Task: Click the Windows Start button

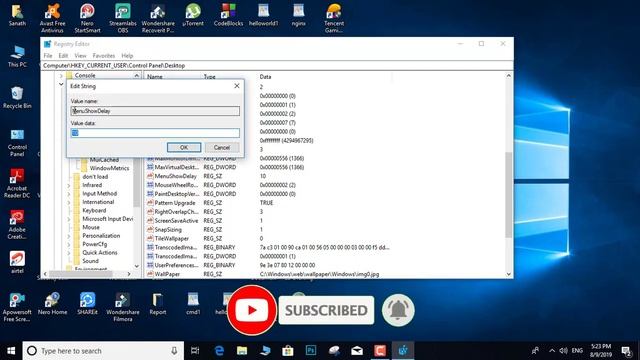Action: (x=11, y=351)
